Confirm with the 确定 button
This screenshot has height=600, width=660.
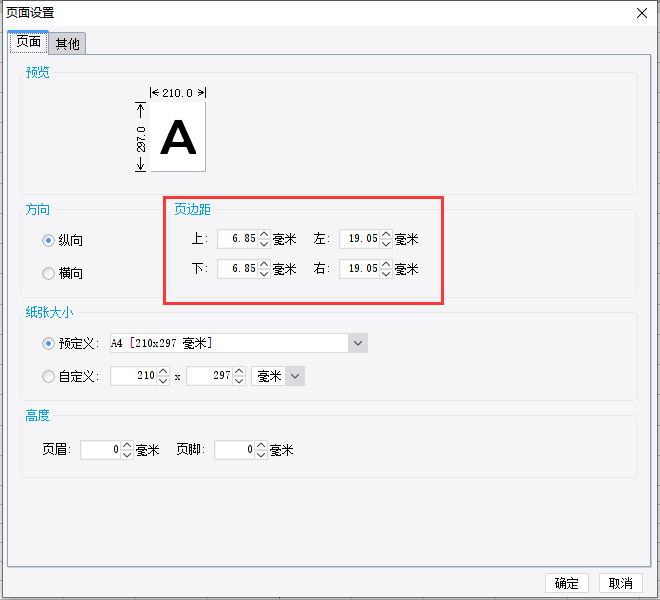tap(567, 583)
